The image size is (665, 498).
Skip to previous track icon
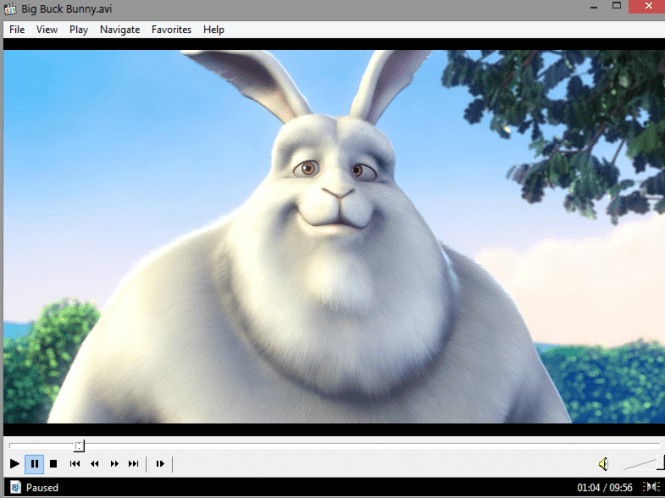pos(75,464)
